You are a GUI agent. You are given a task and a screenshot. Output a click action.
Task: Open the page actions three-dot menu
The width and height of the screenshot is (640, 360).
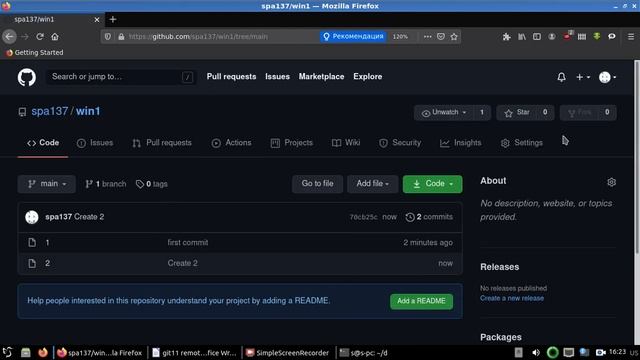click(x=427, y=36)
